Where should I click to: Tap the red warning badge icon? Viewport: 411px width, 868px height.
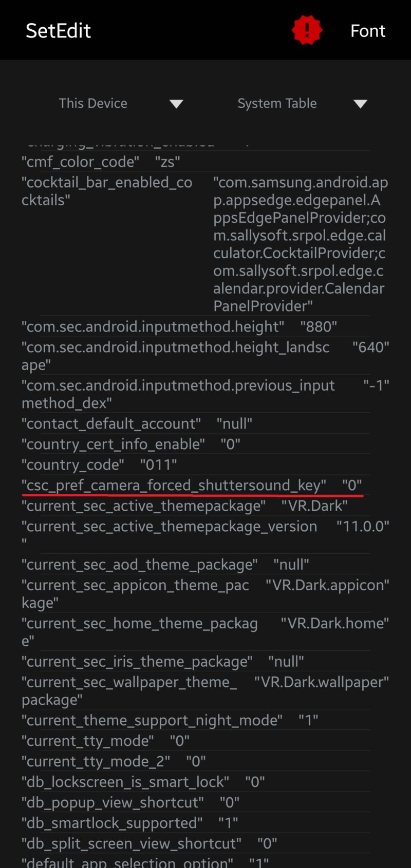(x=307, y=30)
